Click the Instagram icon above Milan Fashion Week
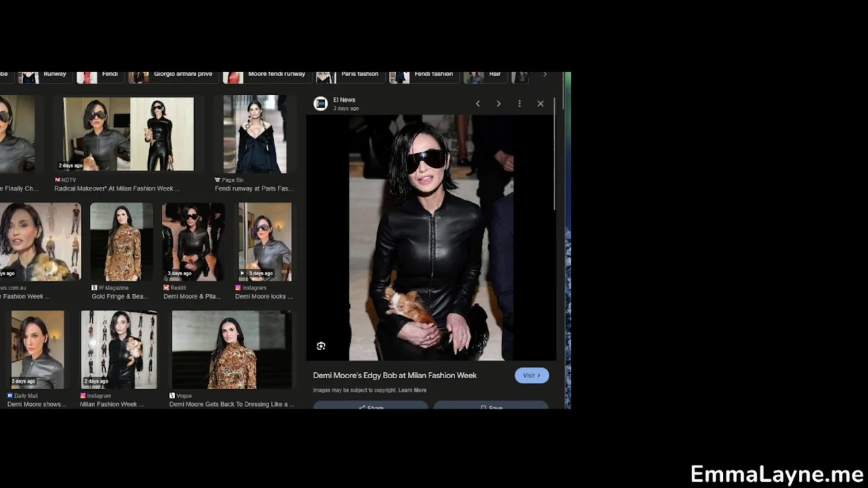The width and height of the screenshot is (868, 488). (83, 396)
